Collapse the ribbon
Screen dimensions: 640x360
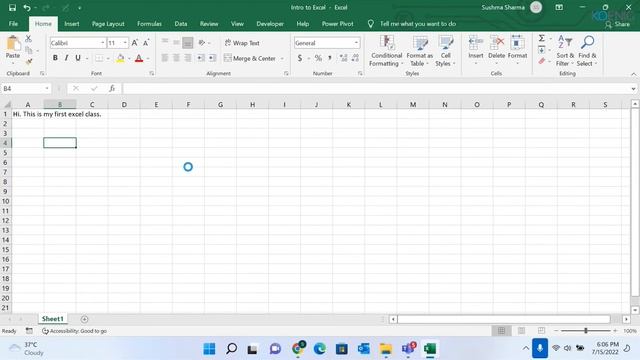[633, 74]
